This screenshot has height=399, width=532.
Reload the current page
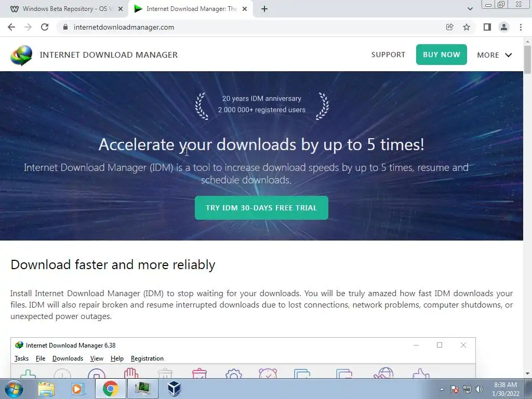pyautogui.click(x=45, y=27)
